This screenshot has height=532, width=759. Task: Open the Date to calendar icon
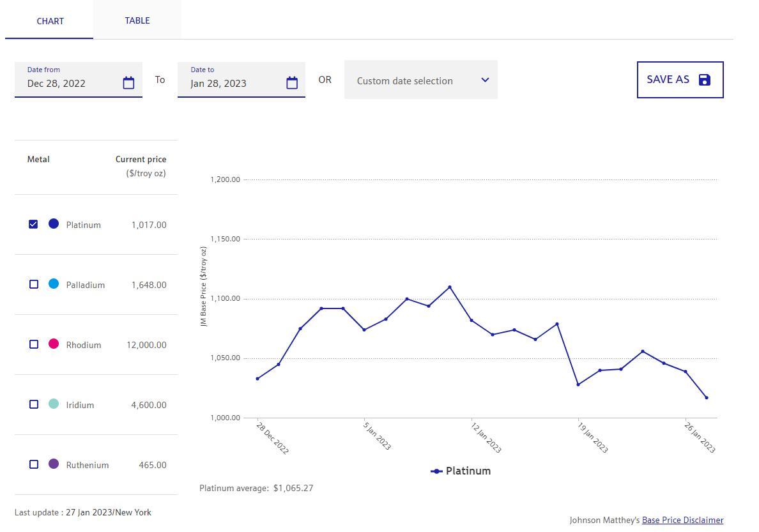tap(292, 83)
